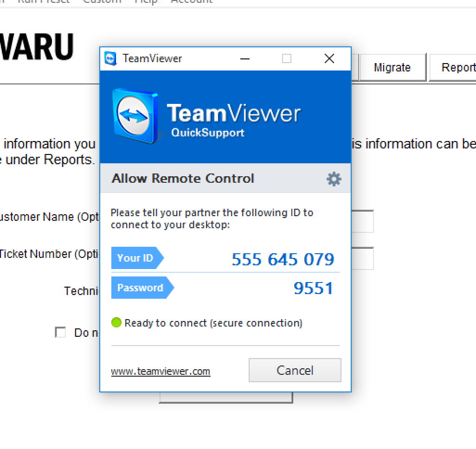The image size is (476, 449).
Task: Cancel the TeamViewer QuickSupport dialog
Action: coord(295,370)
